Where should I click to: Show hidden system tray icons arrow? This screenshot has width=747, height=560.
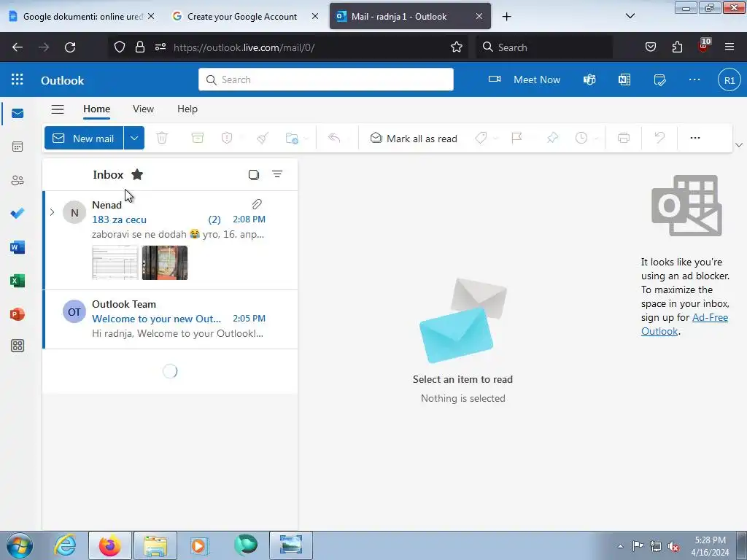pos(620,546)
